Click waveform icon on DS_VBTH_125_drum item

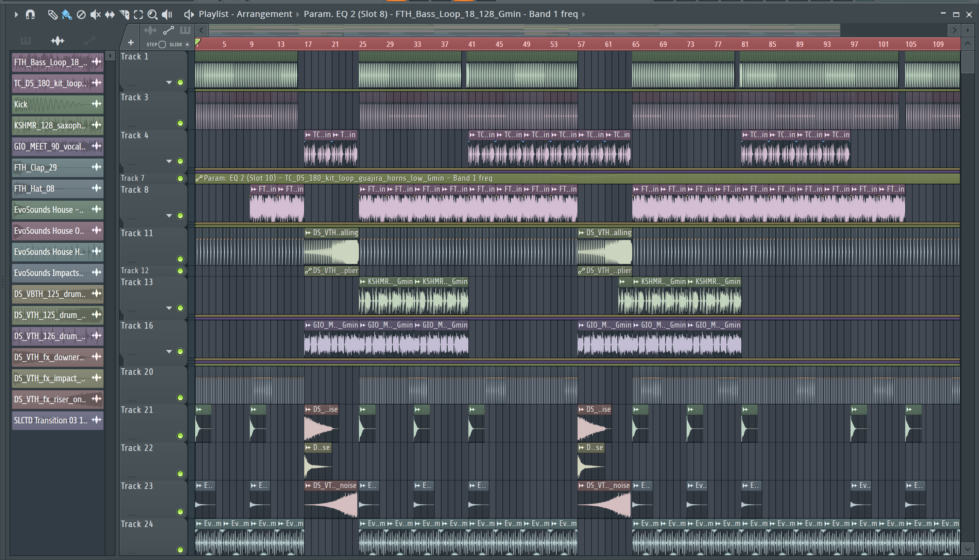tap(97, 294)
